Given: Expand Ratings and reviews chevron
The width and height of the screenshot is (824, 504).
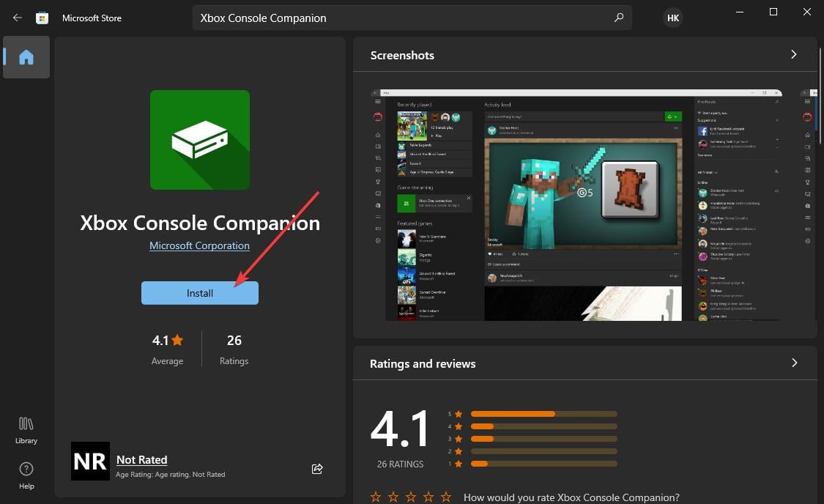Looking at the screenshot, I should pyautogui.click(x=794, y=363).
